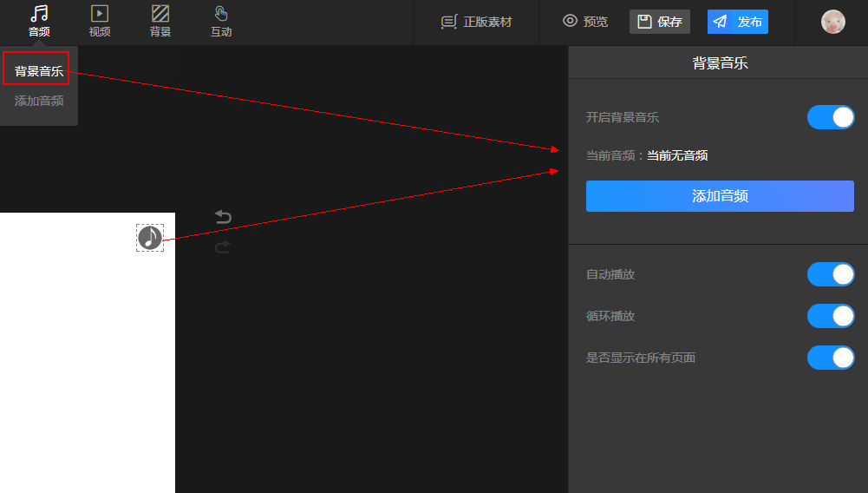Image resolution: width=868 pixels, height=493 pixels.
Task: Toggle the 开启背景音乐 switch
Action: [x=831, y=117]
